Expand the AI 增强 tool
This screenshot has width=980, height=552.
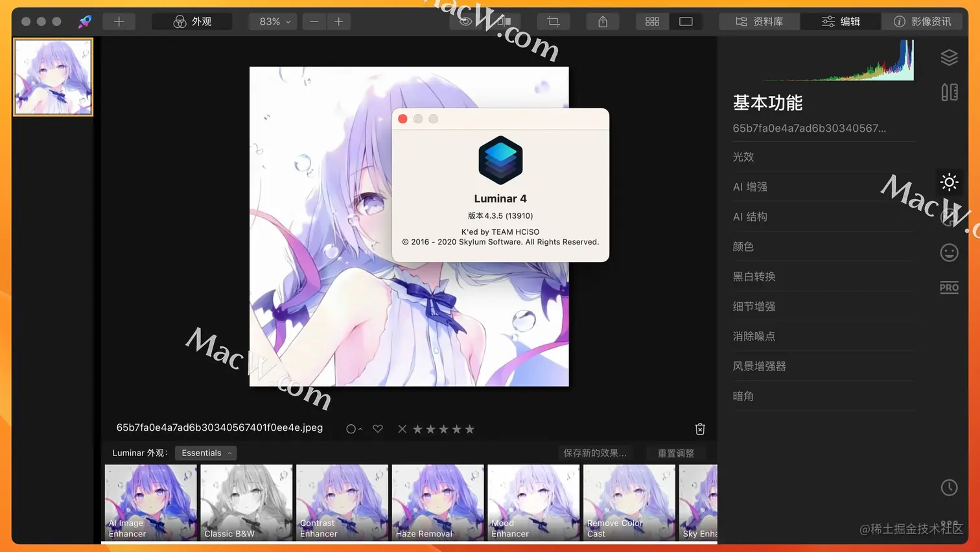coord(823,187)
